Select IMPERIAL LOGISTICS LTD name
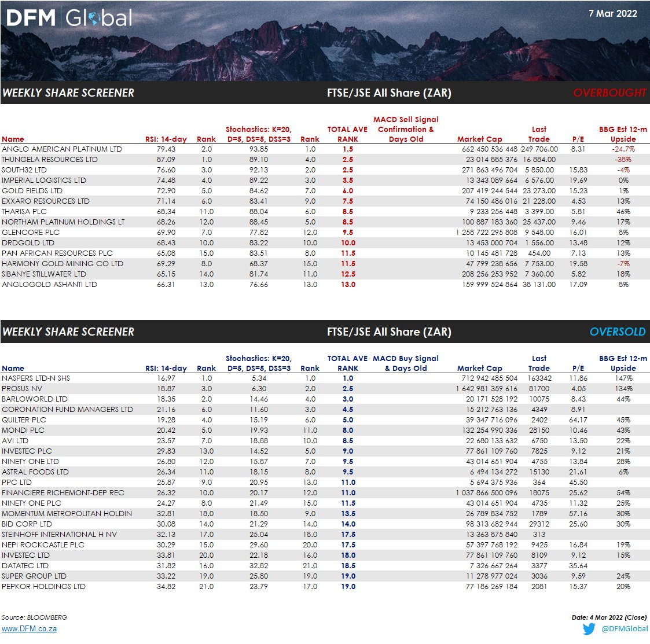650x644 pixels. pyautogui.click(x=44, y=181)
